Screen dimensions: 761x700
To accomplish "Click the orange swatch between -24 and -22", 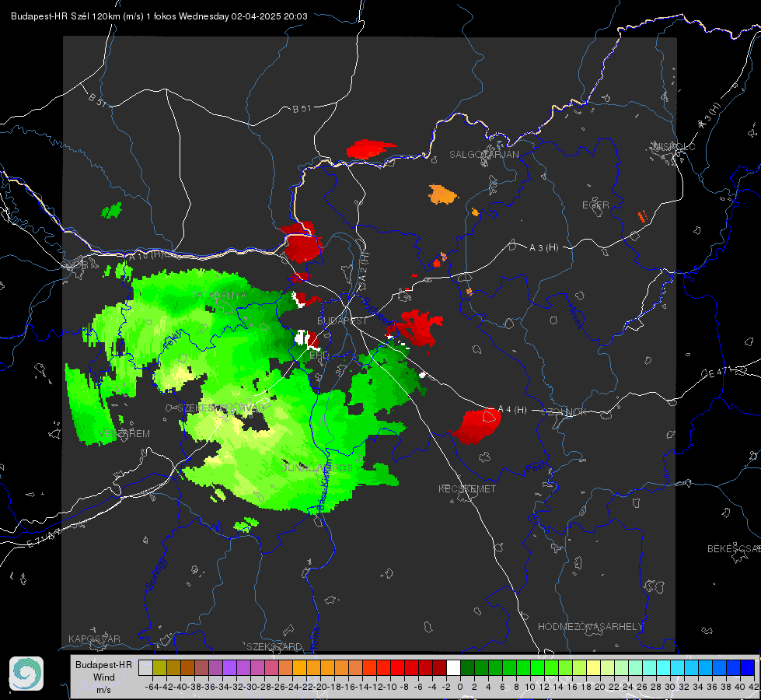I will pyautogui.click(x=299, y=667).
